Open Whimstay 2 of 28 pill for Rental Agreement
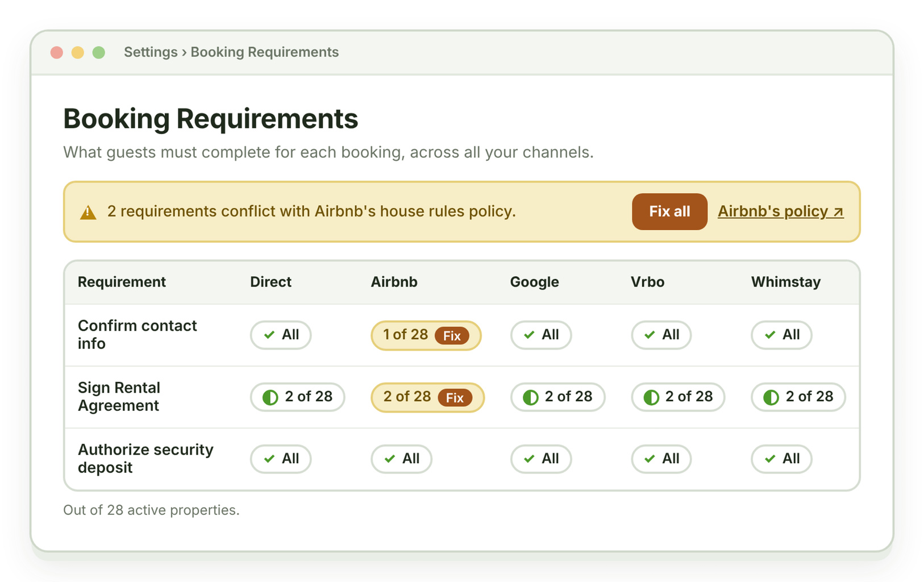 pos(798,397)
